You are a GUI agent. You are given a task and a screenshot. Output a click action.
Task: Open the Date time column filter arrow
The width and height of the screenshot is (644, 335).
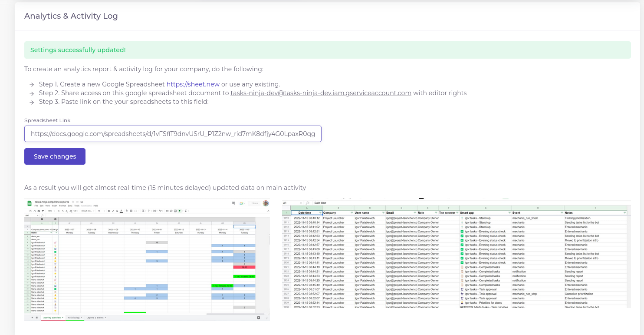[320, 213]
